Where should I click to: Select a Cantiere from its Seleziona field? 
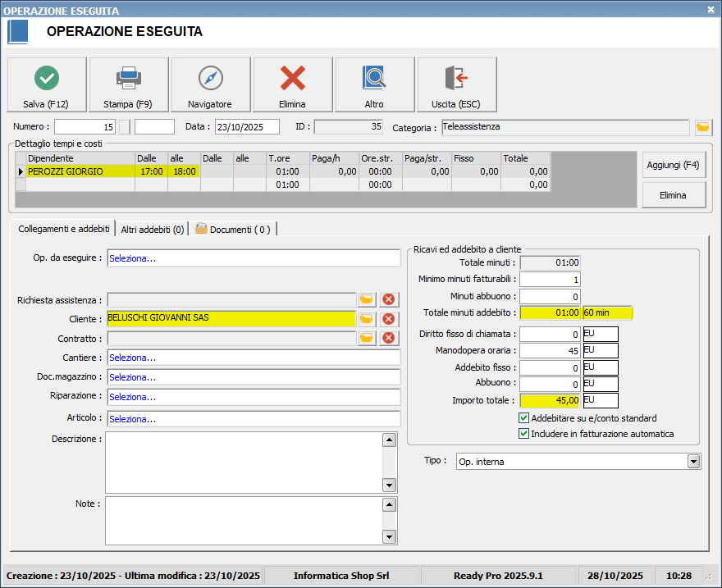[253, 358]
